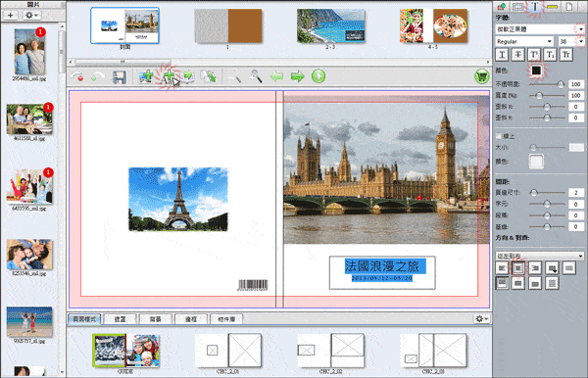The image size is (588, 378).
Task: Switch to the 物件庫 tab
Action: (x=226, y=319)
